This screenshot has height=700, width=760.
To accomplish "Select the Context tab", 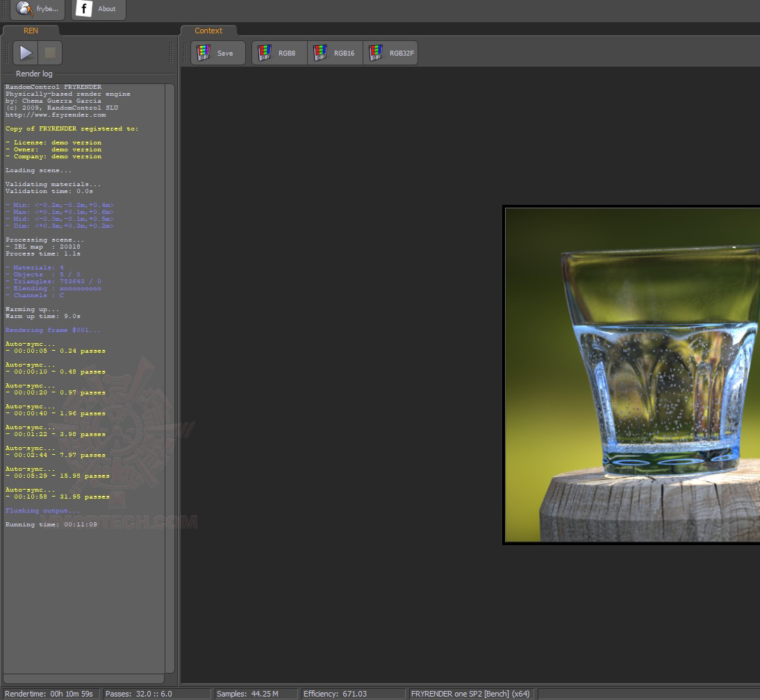I will [208, 31].
